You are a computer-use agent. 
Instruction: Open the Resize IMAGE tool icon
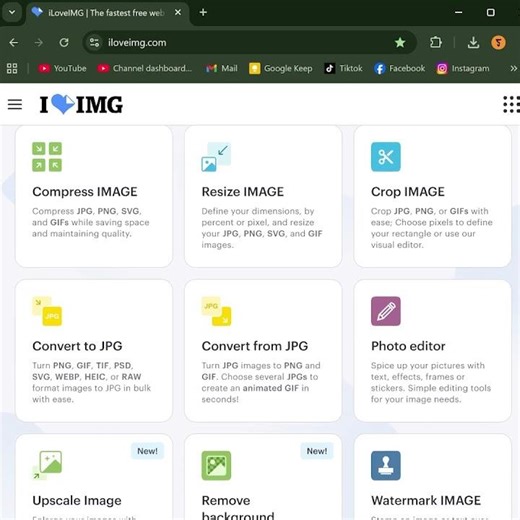coord(216,157)
